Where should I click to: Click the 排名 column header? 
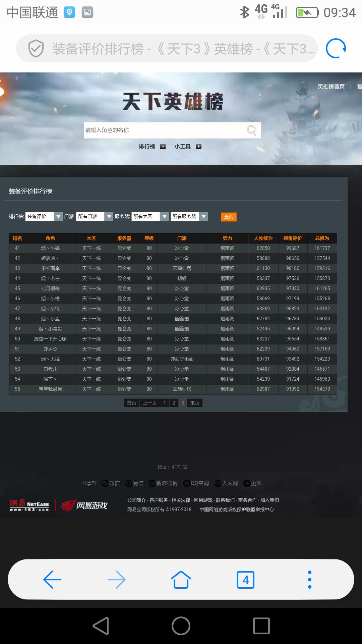[17, 238]
